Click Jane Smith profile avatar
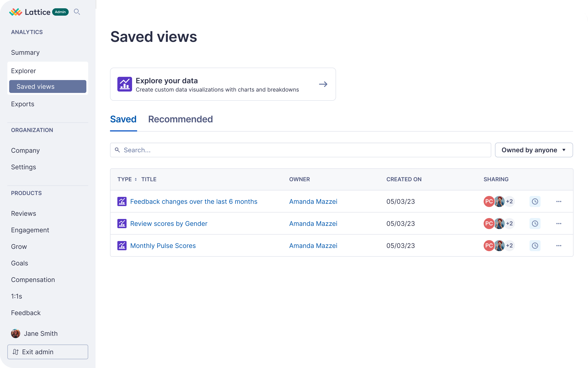 [16, 333]
